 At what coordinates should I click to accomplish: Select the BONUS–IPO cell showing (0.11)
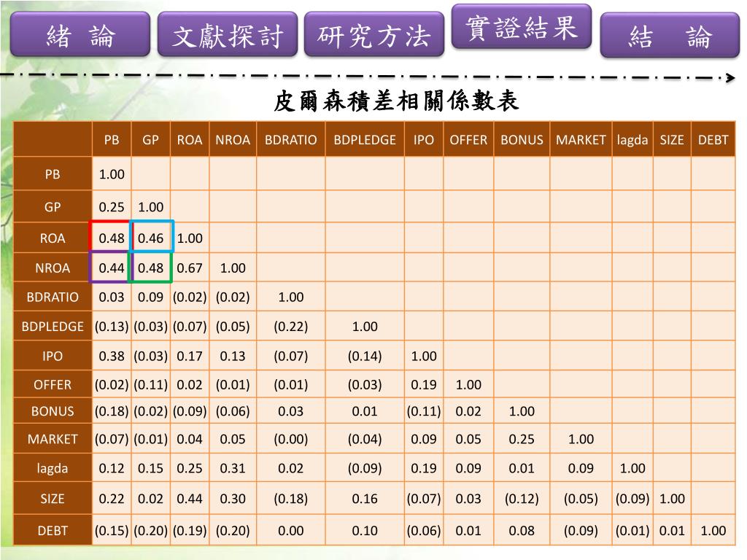pyautogui.click(x=424, y=411)
